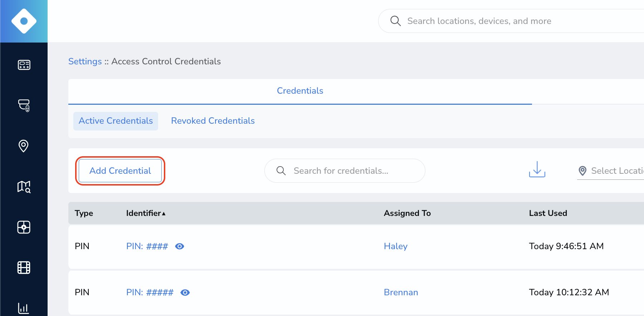The width and height of the screenshot is (644, 316).
Task: Click the app logo in the top corner
Action: (24, 21)
